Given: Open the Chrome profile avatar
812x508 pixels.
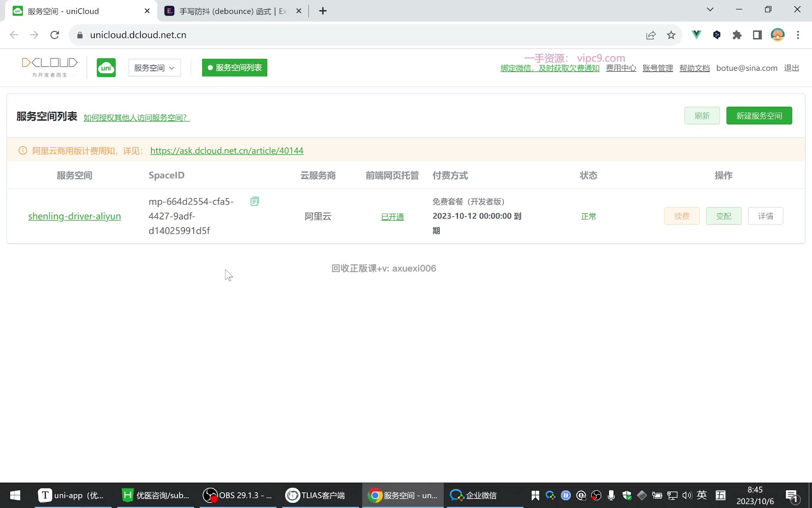Looking at the screenshot, I should 778,35.
